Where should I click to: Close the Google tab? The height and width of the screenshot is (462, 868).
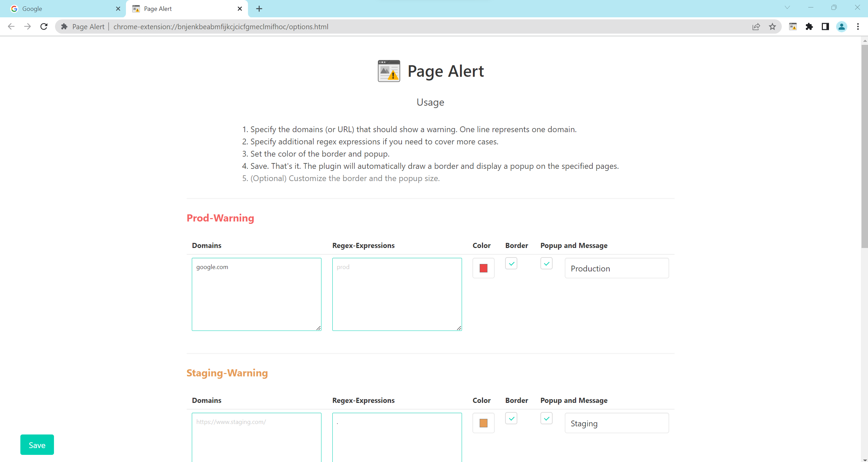(118, 9)
